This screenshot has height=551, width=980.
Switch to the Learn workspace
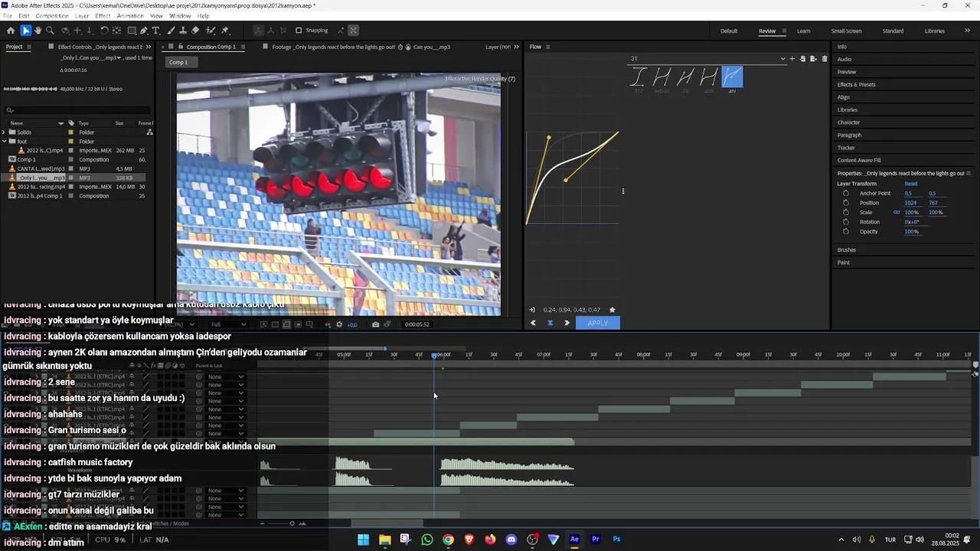(803, 31)
